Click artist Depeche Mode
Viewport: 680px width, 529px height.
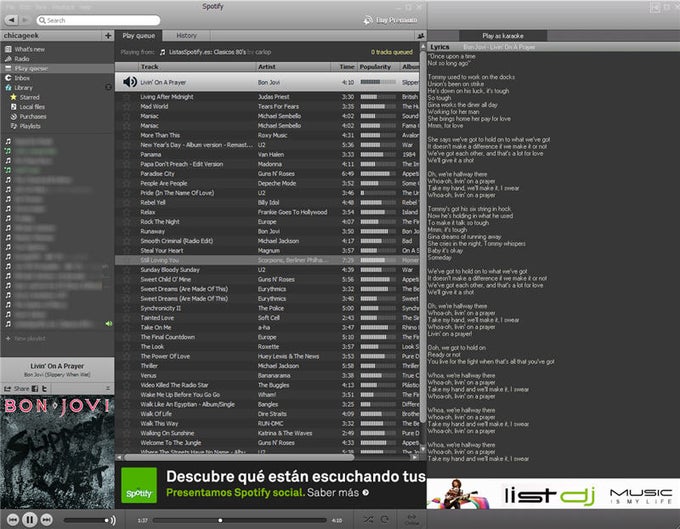click(x=277, y=183)
